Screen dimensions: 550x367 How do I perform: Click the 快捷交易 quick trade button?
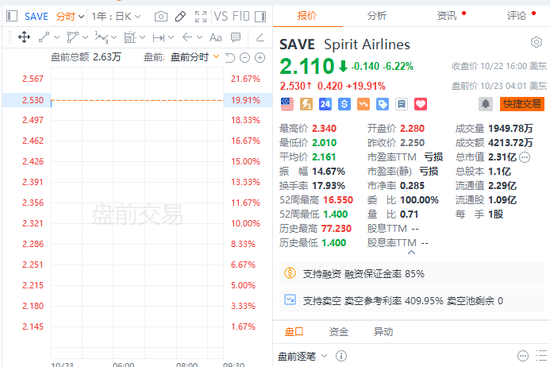pos(522,104)
